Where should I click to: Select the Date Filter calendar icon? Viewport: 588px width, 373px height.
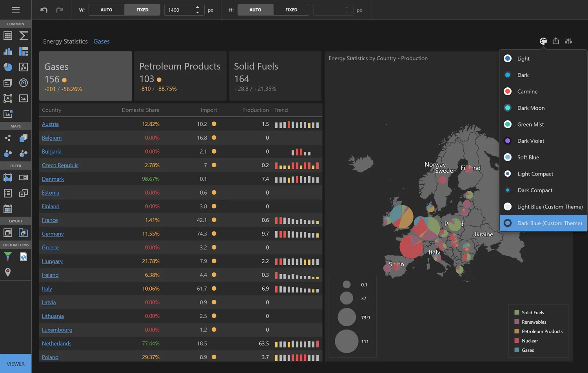click(8, 209)
